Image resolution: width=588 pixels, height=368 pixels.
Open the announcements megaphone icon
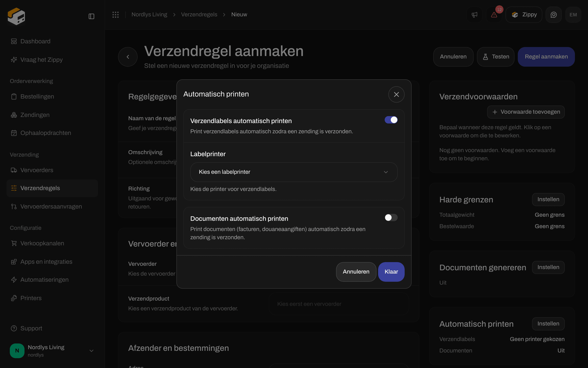pyautogui.click(x=474, y=15)
